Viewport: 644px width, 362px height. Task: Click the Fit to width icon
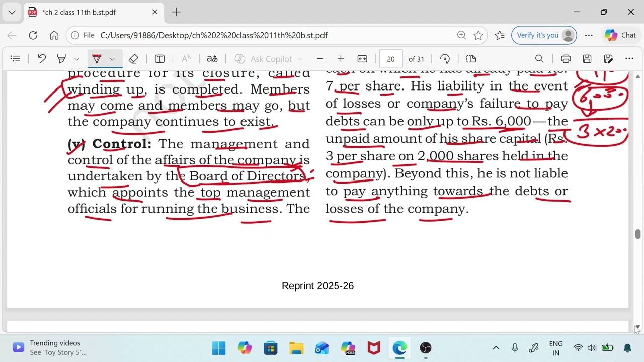coord(362,59)
